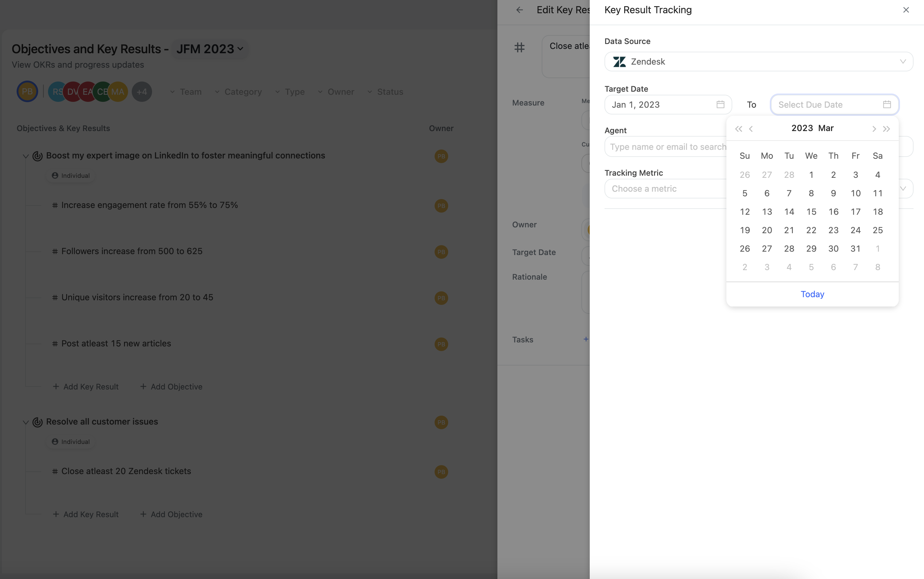Open Unique visitors increase from 20 to 45

point(137,297)
